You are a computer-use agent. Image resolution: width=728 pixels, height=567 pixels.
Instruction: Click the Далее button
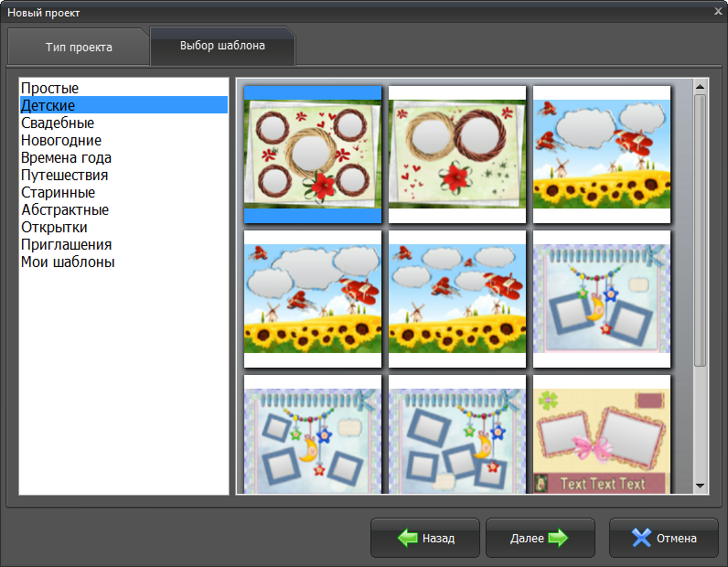click(x=540, y=538)
